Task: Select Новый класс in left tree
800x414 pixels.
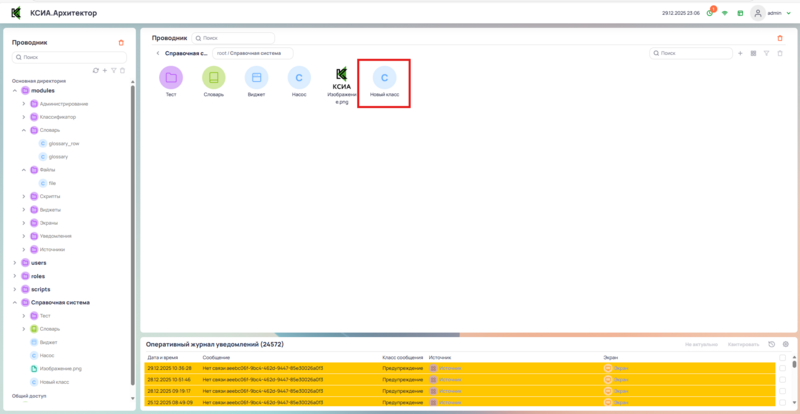Action: pyautogui.click(x=55, y=381)
